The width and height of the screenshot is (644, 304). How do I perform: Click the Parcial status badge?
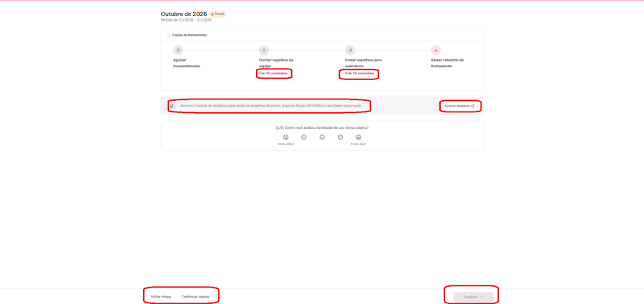(x=218, y=14)
